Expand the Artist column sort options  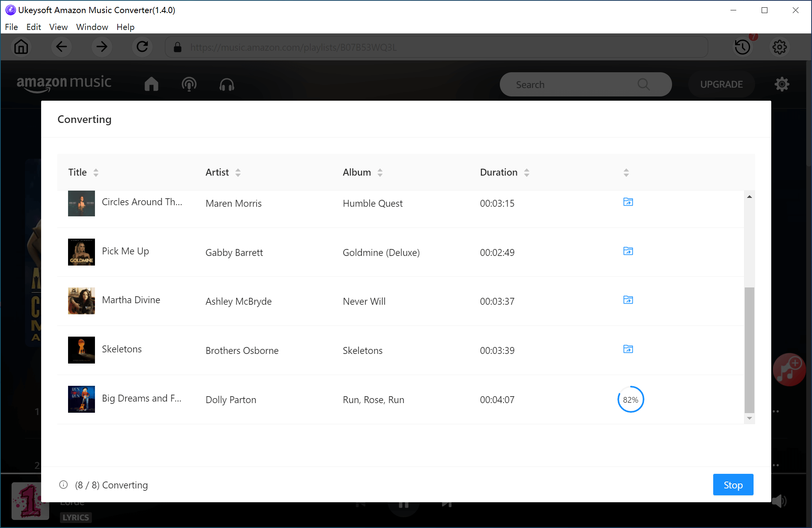(238, 172)
